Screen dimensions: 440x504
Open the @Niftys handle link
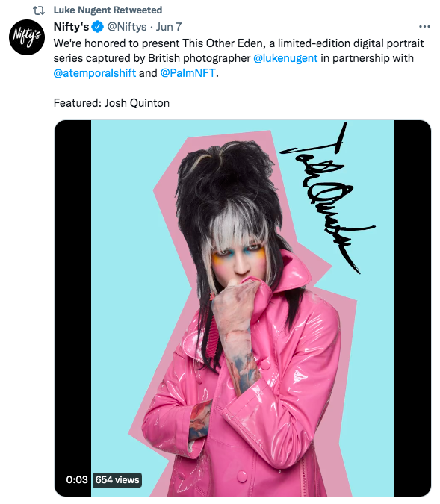point(127,27)
